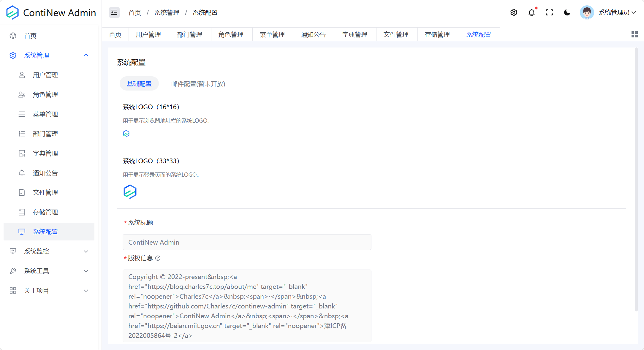This screenshot has height=350, width=644.
Task: Toggle the sidebar collapse icon
Action: (x=114, y=12)
